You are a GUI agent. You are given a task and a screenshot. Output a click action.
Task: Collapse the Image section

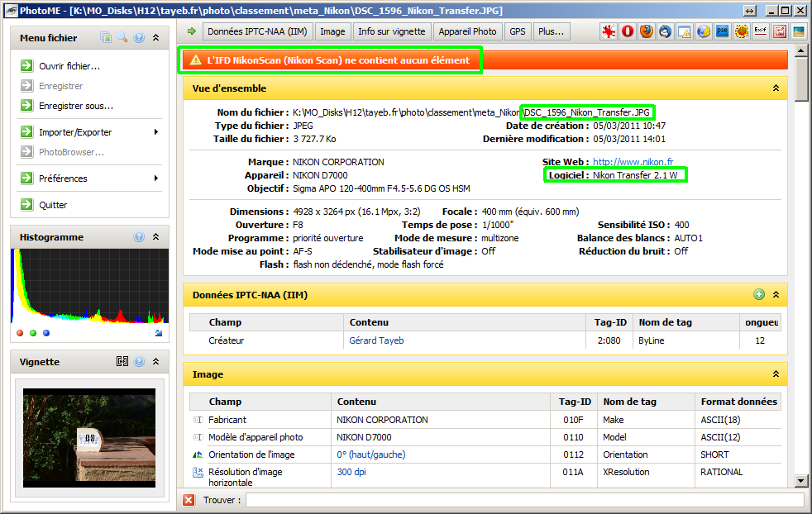776,374
